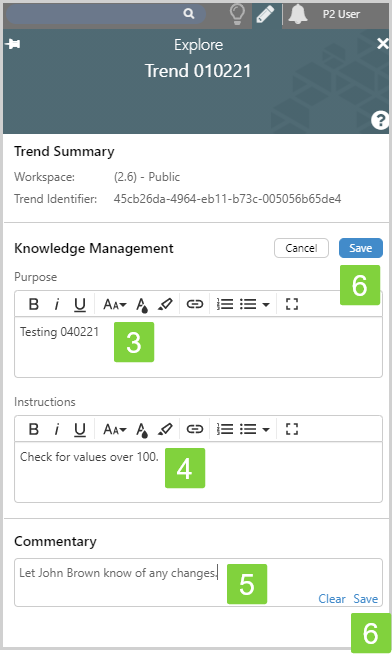
Task: Expand Purpose editor to fullscreen
Action: pos(292,304)
